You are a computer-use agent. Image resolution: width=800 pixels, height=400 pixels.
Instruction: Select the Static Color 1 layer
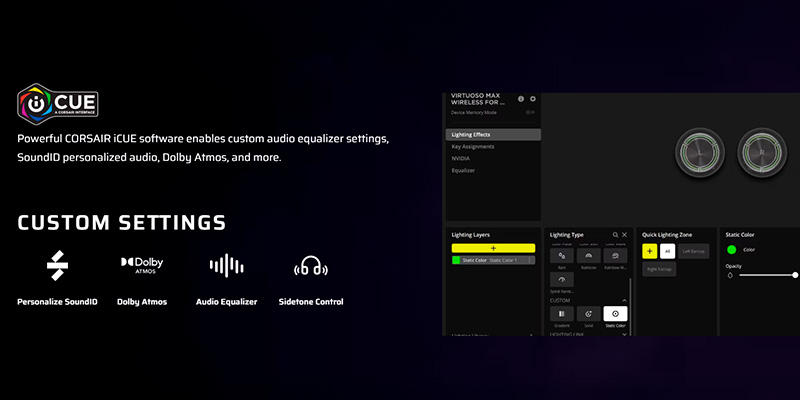(493, 260)
